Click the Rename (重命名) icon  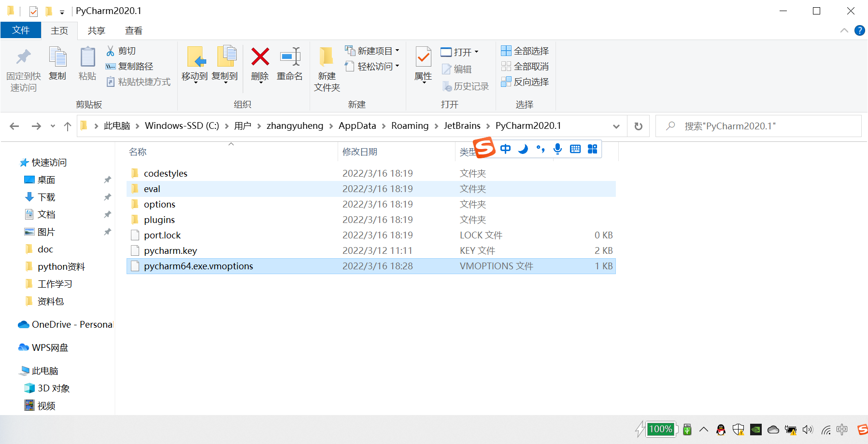(x=290, y=57)
